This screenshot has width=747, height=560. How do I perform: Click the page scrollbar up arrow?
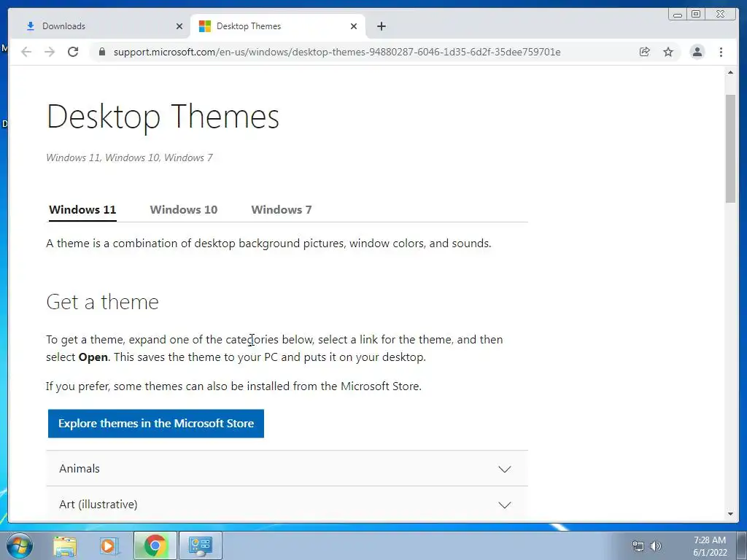tap(730, 72)
